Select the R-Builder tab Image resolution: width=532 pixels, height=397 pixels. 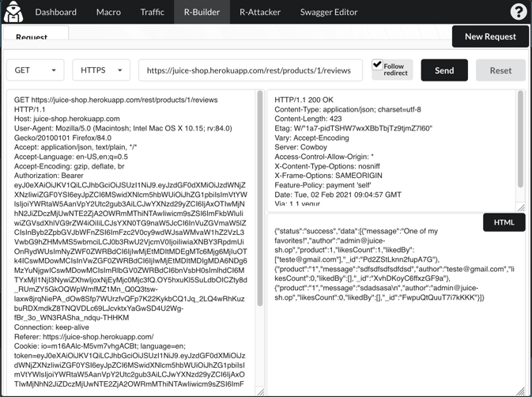tap(202, 12)
